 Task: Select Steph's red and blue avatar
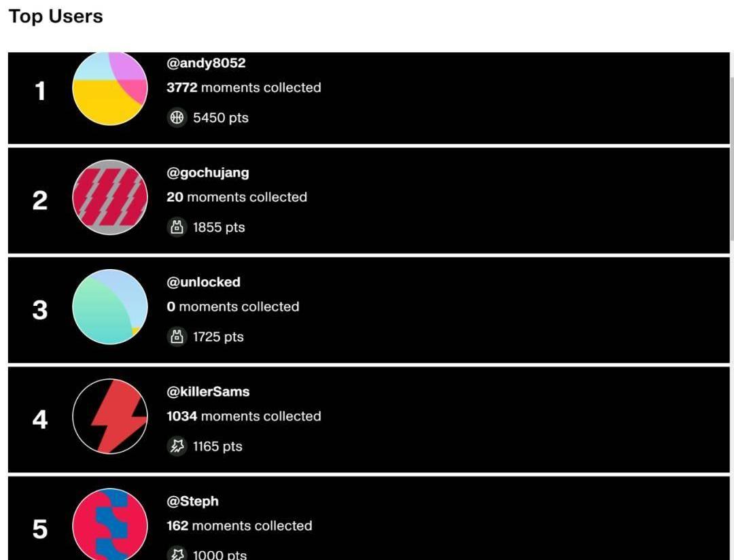tap(110, 525)
